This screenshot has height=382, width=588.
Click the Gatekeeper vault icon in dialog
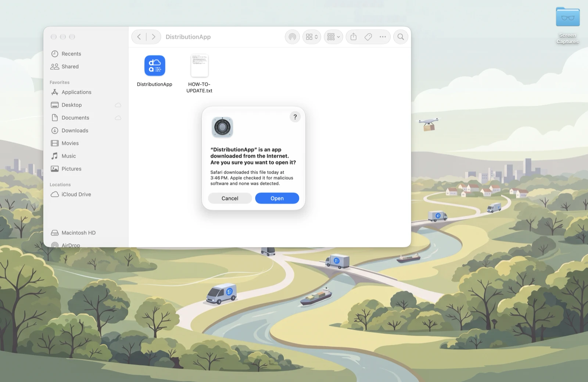coord(222,127)
